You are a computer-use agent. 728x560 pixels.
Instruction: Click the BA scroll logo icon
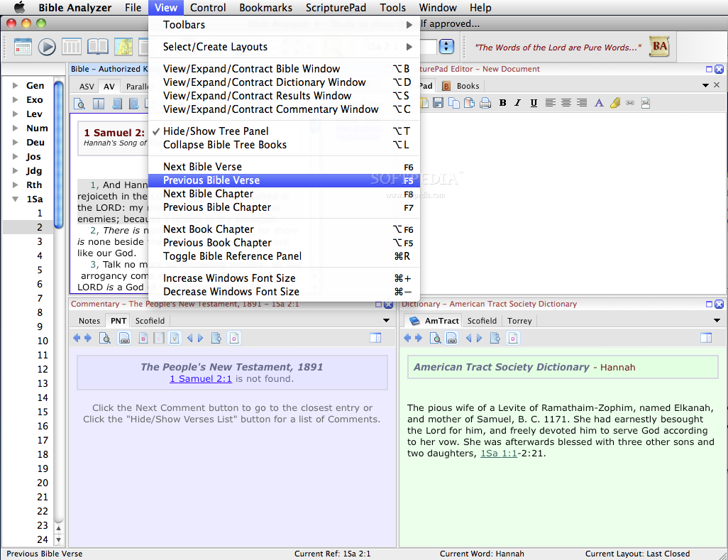pos(659,46)
